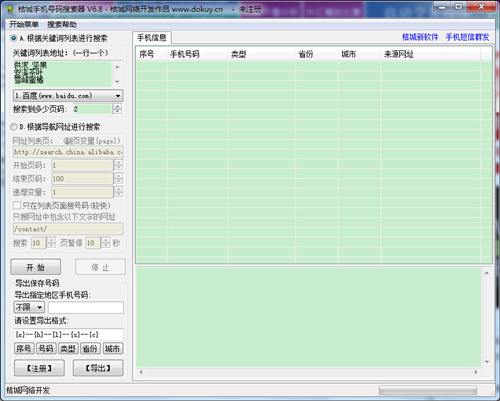Open the 开始菜单 menu
The height and width of the screenshot is (401, 500).
coord(24,24)
